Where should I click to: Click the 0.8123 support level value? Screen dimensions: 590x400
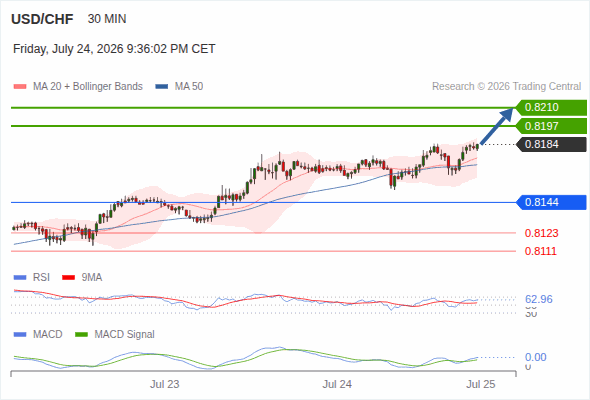point(541,233)
